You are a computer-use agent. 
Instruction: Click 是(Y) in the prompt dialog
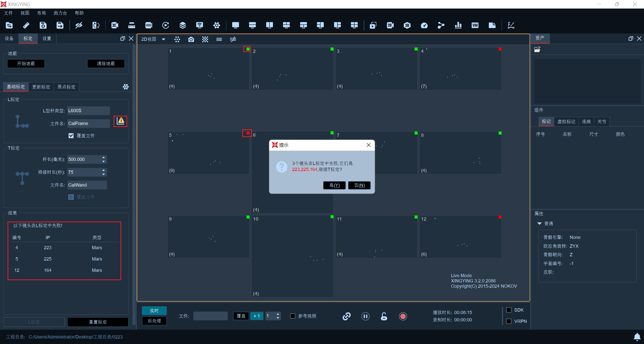click(x=334, y=185)
